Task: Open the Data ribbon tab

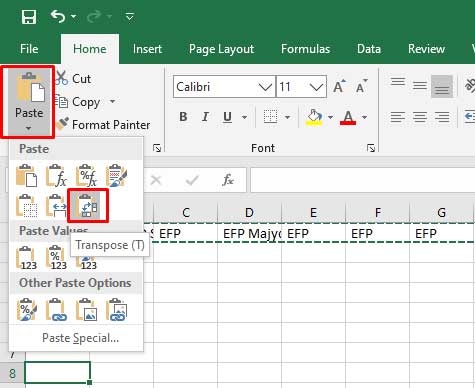Action: tap(369, 49)
